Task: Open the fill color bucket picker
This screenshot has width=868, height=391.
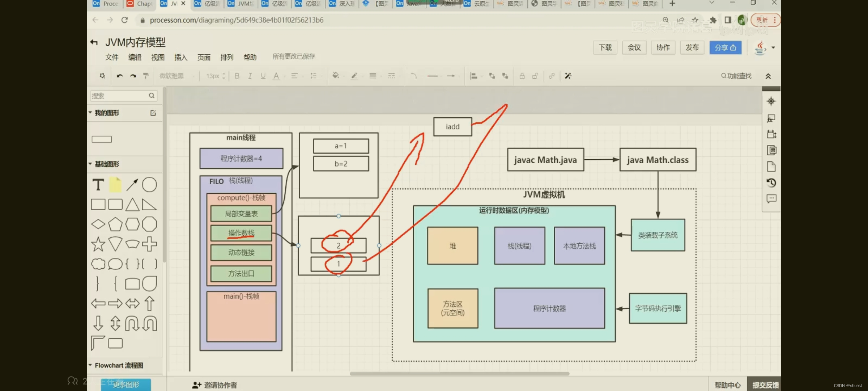Action: [336, 76]
